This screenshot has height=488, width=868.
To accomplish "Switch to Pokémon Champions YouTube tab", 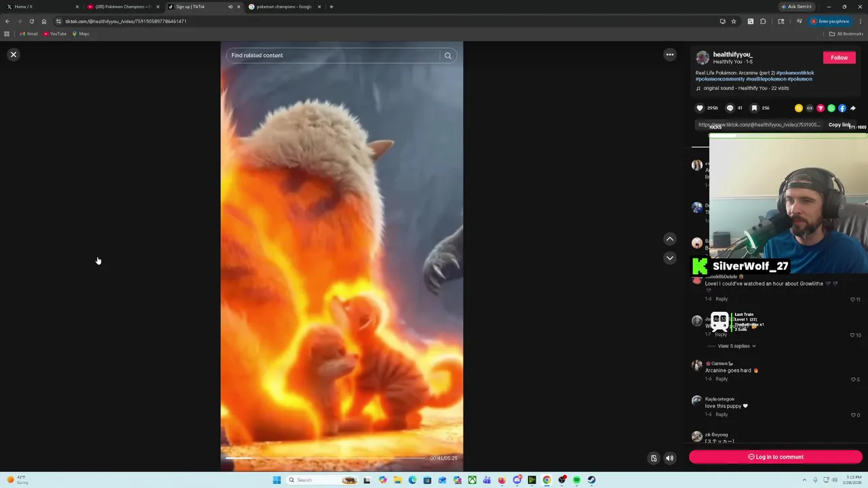I will (122, 7).
